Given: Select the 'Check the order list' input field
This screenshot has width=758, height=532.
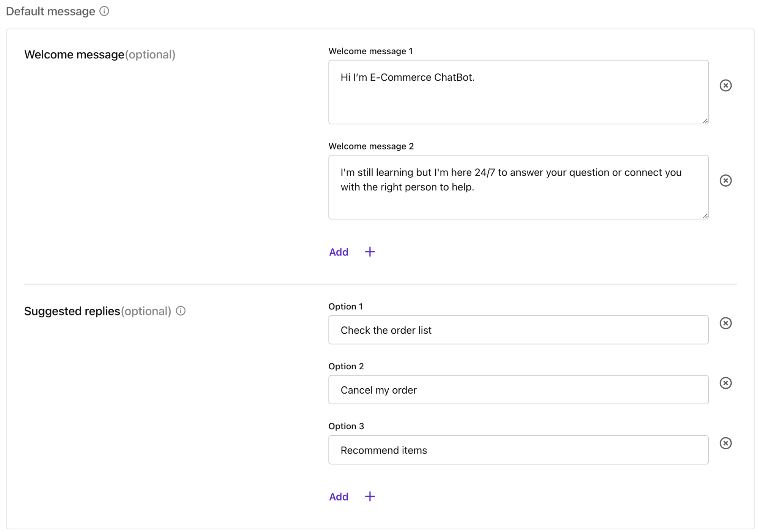Looking at the screenshot, I should click(x=518, y=330).
